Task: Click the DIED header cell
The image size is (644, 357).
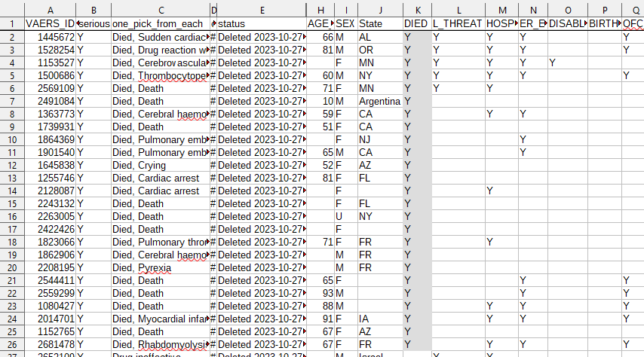Action: (x=417, y=24)
